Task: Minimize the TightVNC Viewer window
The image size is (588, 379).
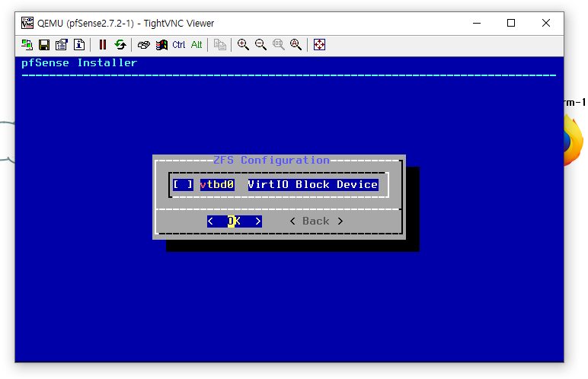Action: 477,24
